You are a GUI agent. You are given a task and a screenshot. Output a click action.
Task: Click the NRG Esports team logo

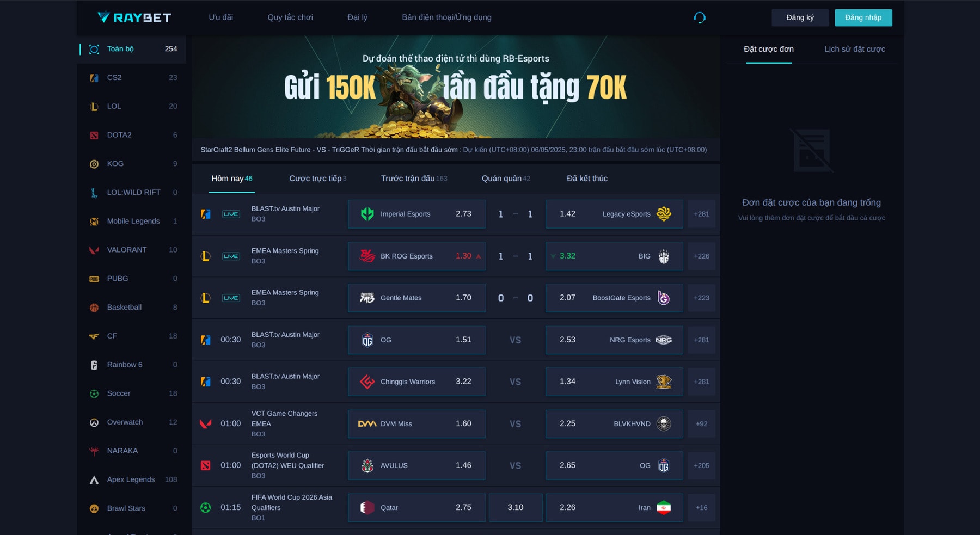point(664,340)
